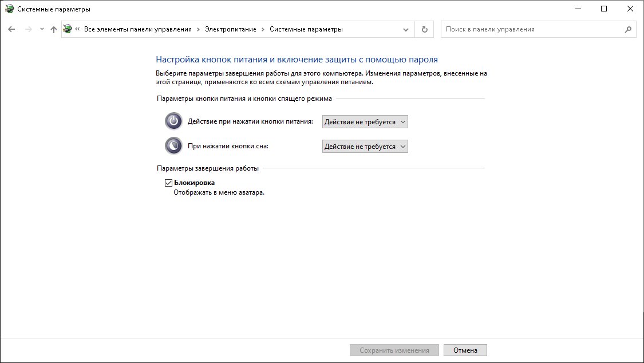Go up one level with the Up arrow
Image resolution: width=644 pixels, height=363 pixels.
pyautogui.click(x=53, y=29)
